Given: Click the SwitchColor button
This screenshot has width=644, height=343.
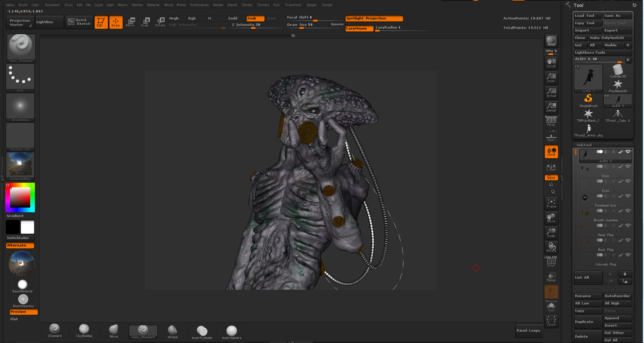Looking at the screenshot, I should click(x=20, y=238).
